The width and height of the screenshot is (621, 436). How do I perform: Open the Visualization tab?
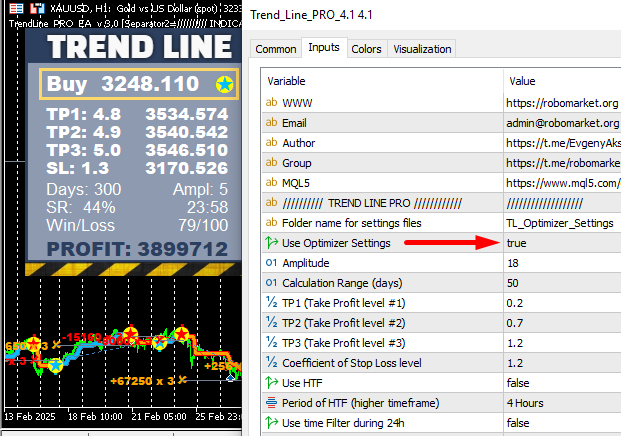click(422, 49)
